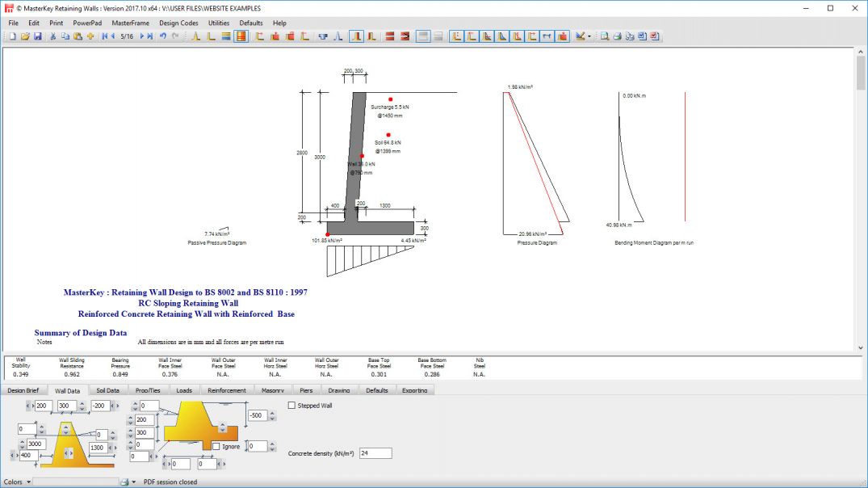The width and height of the screenshot is (868, 488).
Task: Go to the next wall record
Action: click(x=142, y=36)
